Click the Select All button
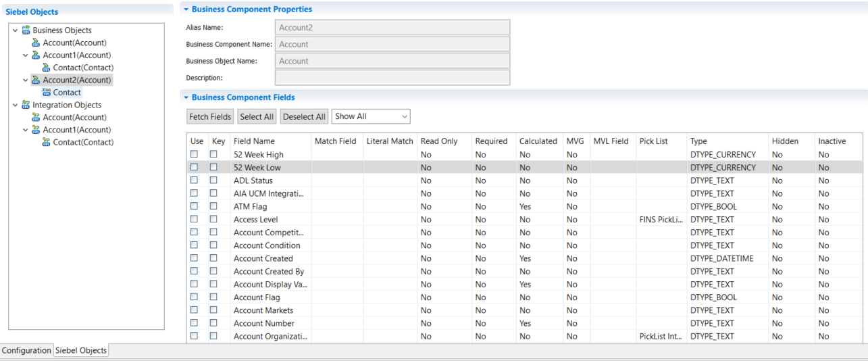868x361 pixels. (x=257, y=116)
